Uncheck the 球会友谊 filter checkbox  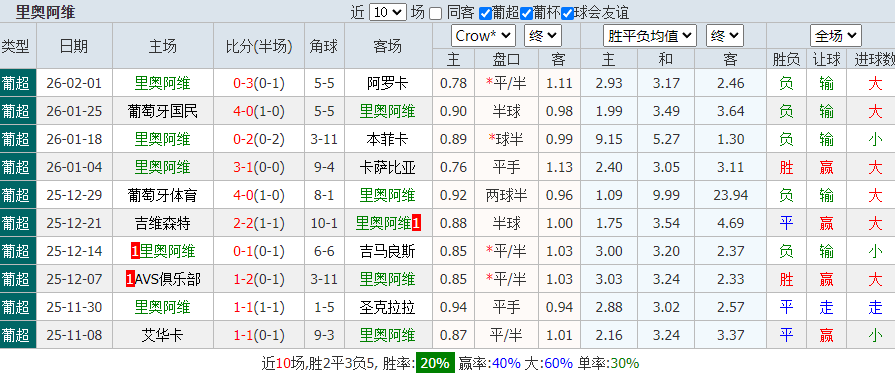pyautogui.click(x=567, y=13)
